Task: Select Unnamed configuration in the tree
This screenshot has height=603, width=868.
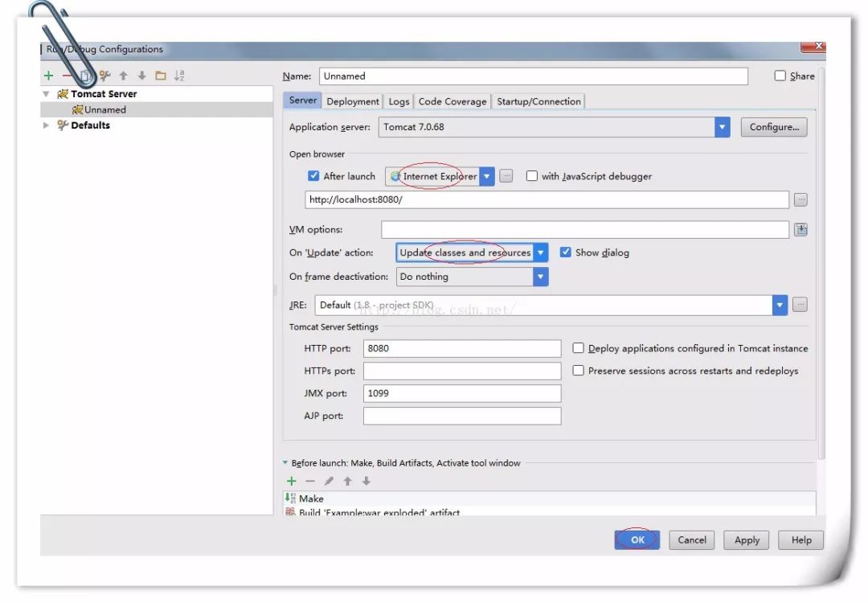Action: click(104, 110)
